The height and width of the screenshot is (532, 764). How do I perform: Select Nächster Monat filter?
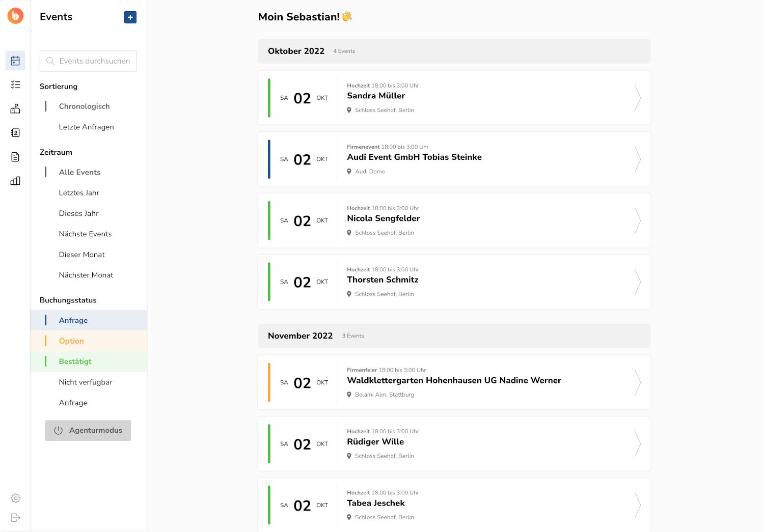click(86, 275)
